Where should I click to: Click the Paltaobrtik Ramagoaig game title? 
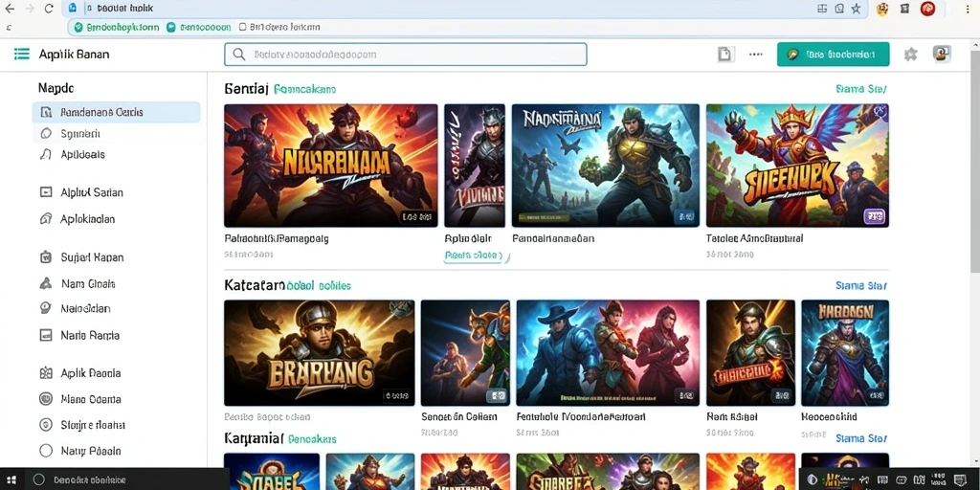point(277,238)
